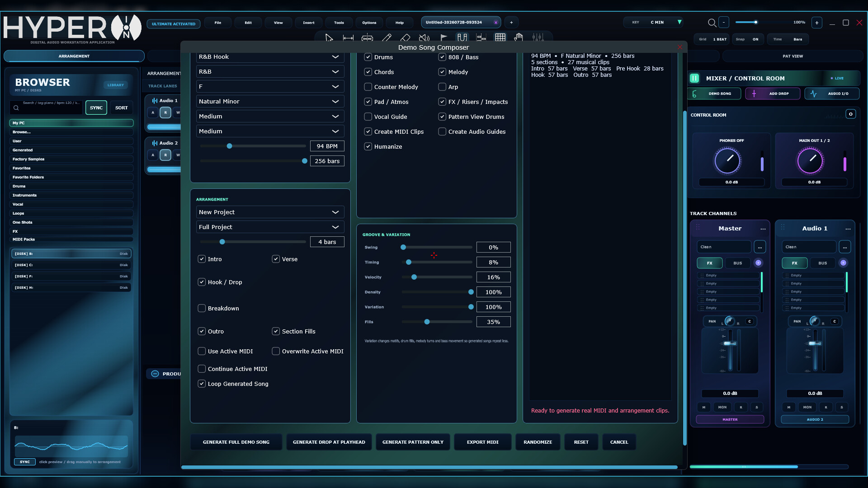Adjust the BPM slider handle
868x488 pixels.
pyautogui.click(x=229, y=146)
